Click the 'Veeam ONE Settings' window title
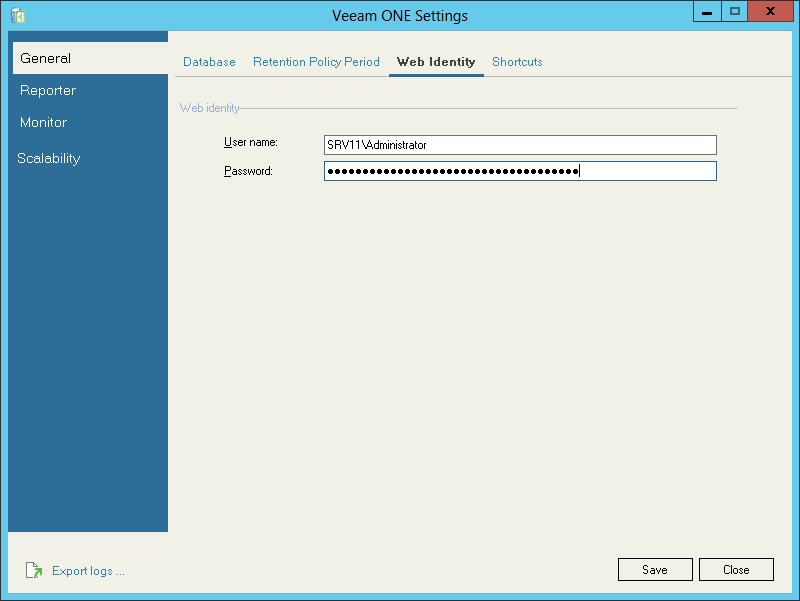 coord(400,16)
